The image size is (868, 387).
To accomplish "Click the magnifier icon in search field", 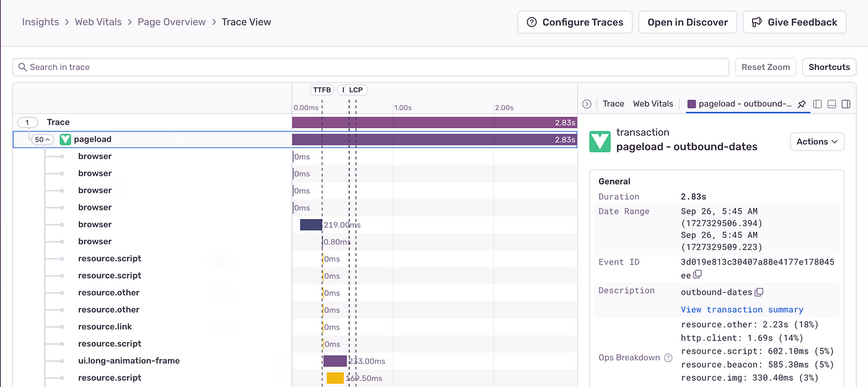I will (x=23, y=67).
